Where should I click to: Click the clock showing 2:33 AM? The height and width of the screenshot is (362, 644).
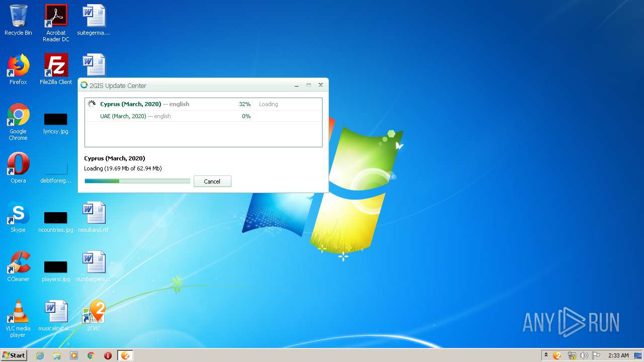pyautogui.click(x=618, y=355)
